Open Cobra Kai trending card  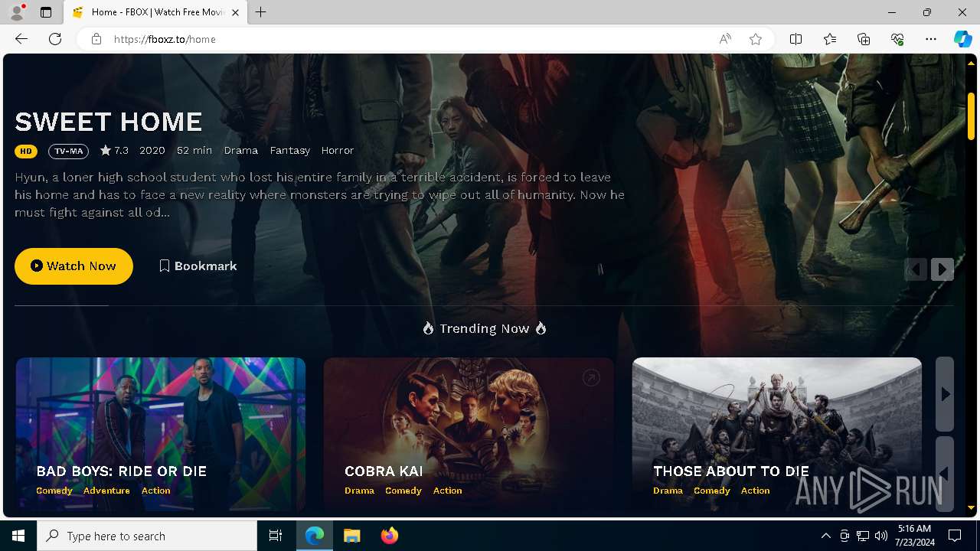469,434
